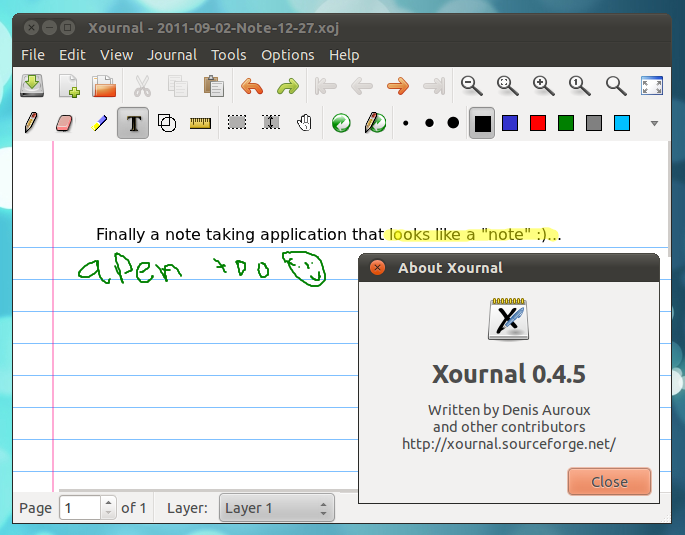Click the xournal.sourceforge.net URL text
The height and width of the screenshot is (535, 685).
pyautogui.click(x=509, y=444)
